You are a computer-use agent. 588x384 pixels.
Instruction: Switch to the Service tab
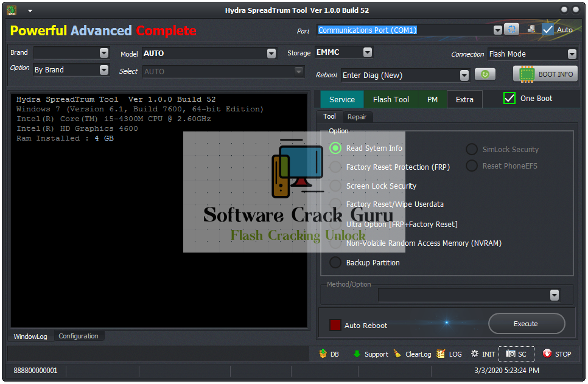pos(342,99)
